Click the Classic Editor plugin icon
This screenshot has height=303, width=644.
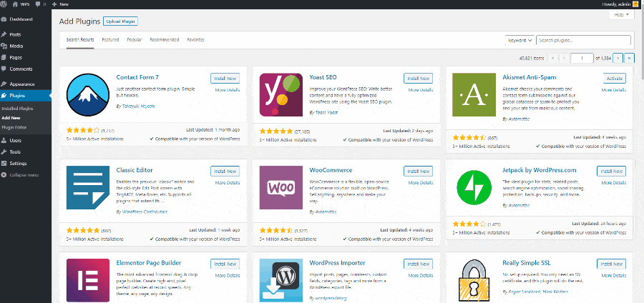(x=88, y=188)
